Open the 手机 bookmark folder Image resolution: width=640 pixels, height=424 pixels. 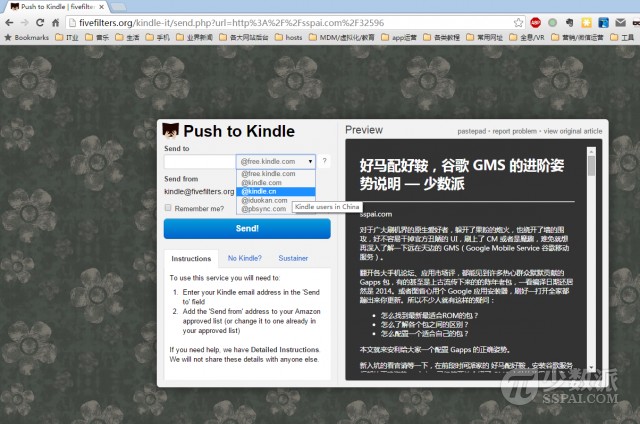coord(158,38)
